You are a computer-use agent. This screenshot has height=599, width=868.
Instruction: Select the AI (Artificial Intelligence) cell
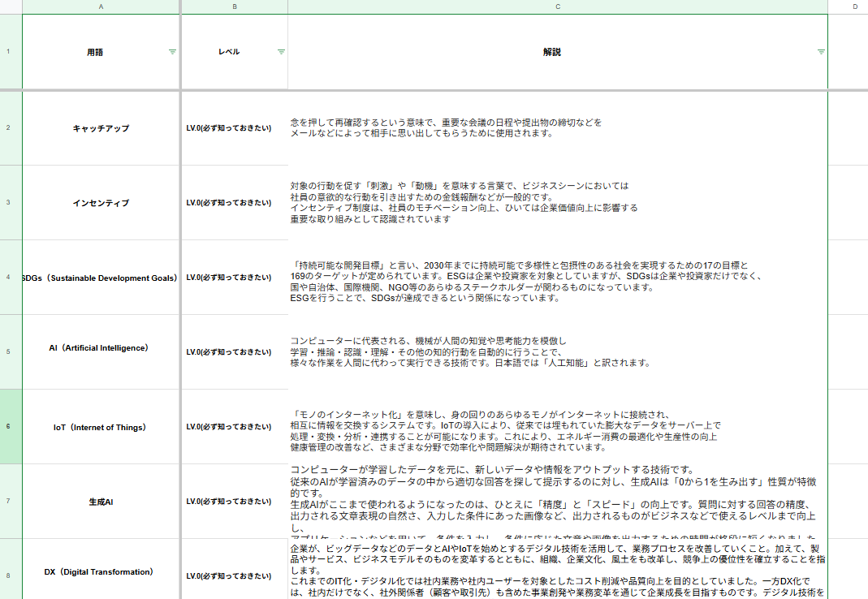[101, 348]
